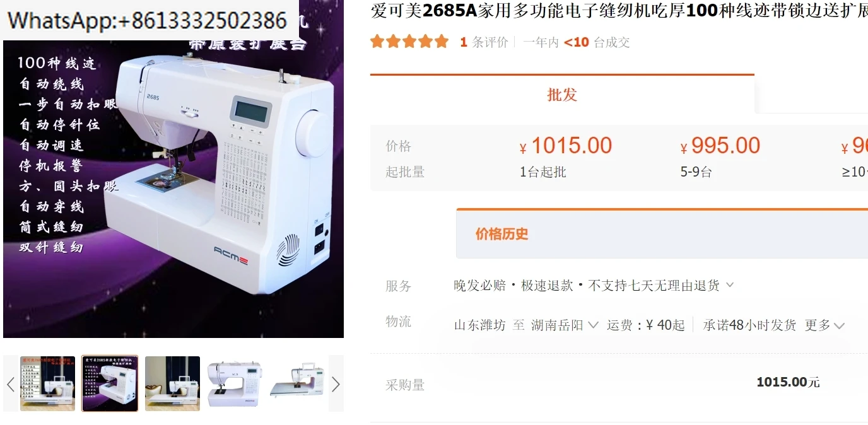Image resolution: width=868 pixels, height=425 pixels.
Task: View fifth thumbnail with extension table
Action: click(x=297, y=383)
